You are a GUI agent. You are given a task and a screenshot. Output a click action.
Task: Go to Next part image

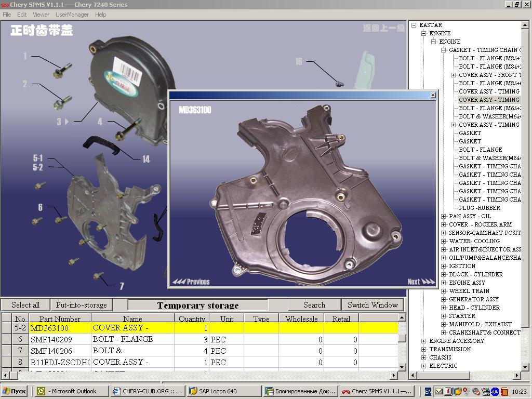pyautogui.click(x=421, y=282)
